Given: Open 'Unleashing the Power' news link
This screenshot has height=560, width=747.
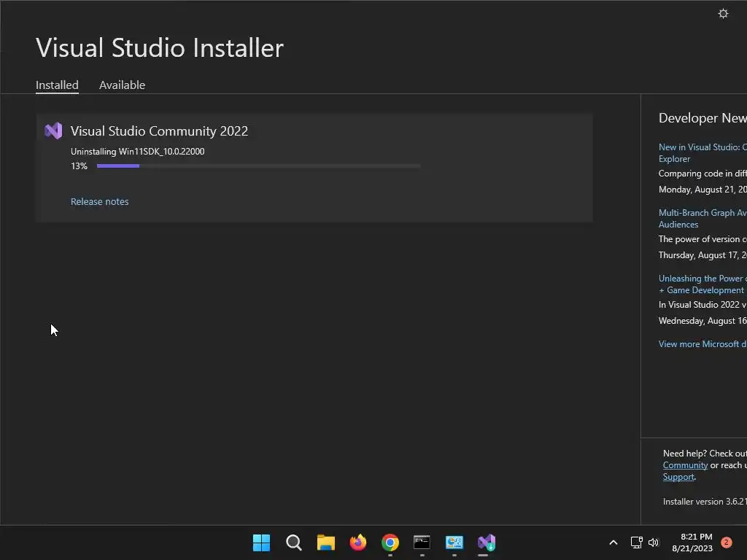Looking at the screenshot, I should (703, 284).
